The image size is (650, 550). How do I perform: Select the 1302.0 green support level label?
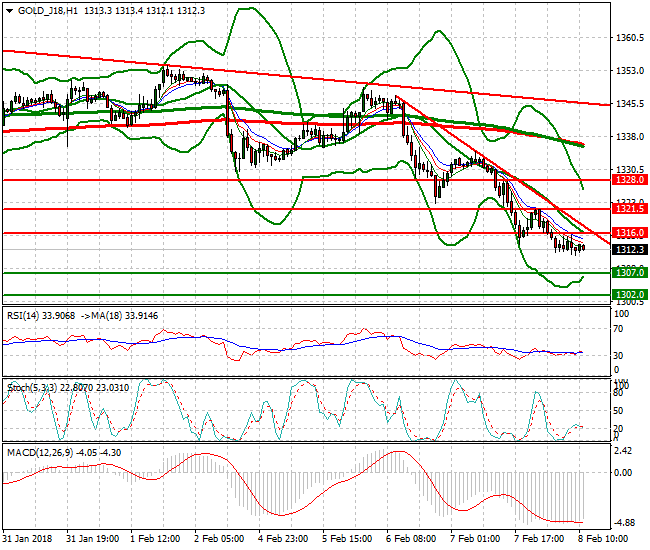point(630,295)
